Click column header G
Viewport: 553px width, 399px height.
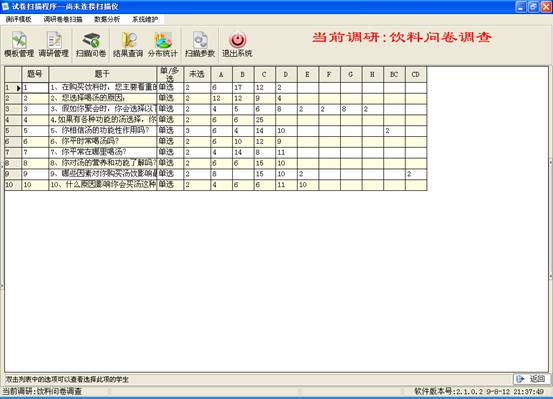(351, 74)
